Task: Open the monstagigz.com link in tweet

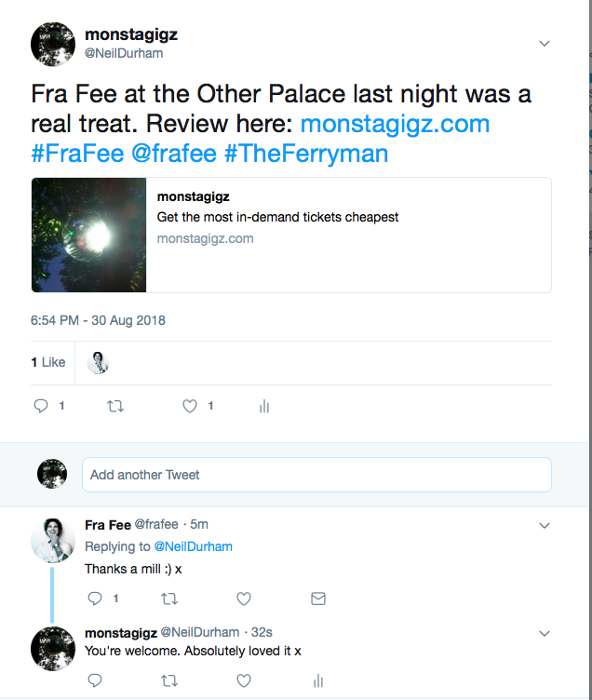Action: [x=395, y=124]
